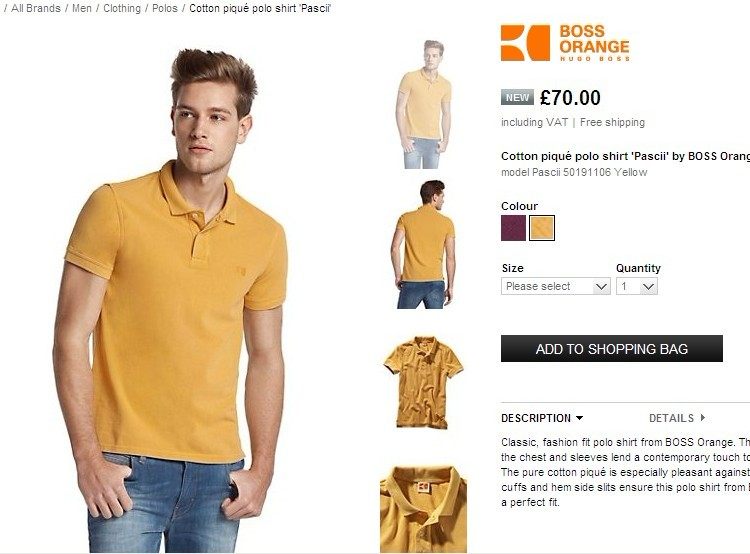Go to All Brands breadcrumb
The image size is (750, 554).
36,8
